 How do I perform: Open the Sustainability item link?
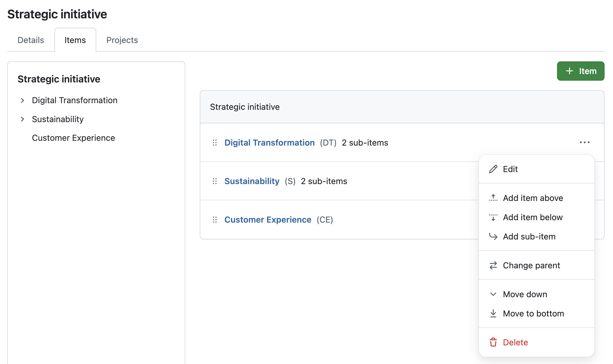pos(252,181)
